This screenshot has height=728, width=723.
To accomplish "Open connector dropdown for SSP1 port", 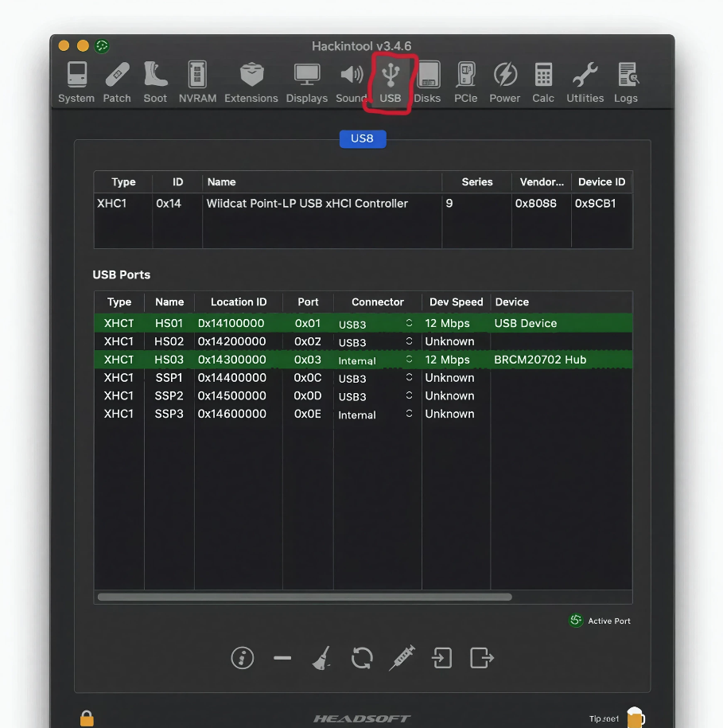I will [409, 377].
